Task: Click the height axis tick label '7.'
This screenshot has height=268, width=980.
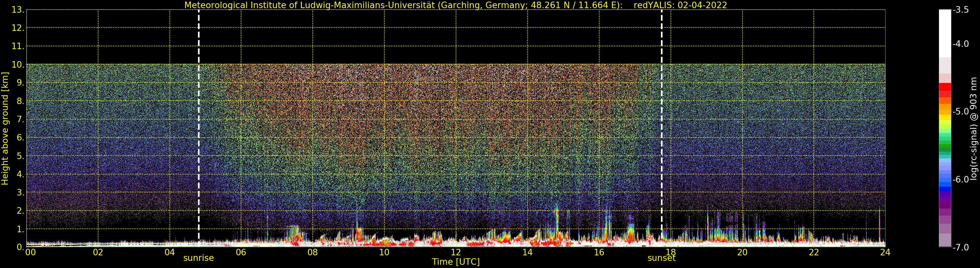Action: (21, 119)
